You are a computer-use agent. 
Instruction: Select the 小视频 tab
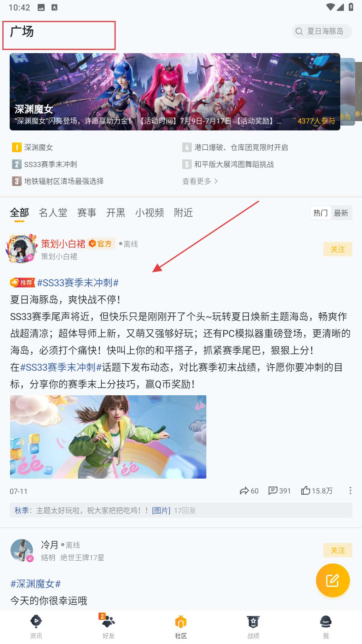click(x=150, y=213)
